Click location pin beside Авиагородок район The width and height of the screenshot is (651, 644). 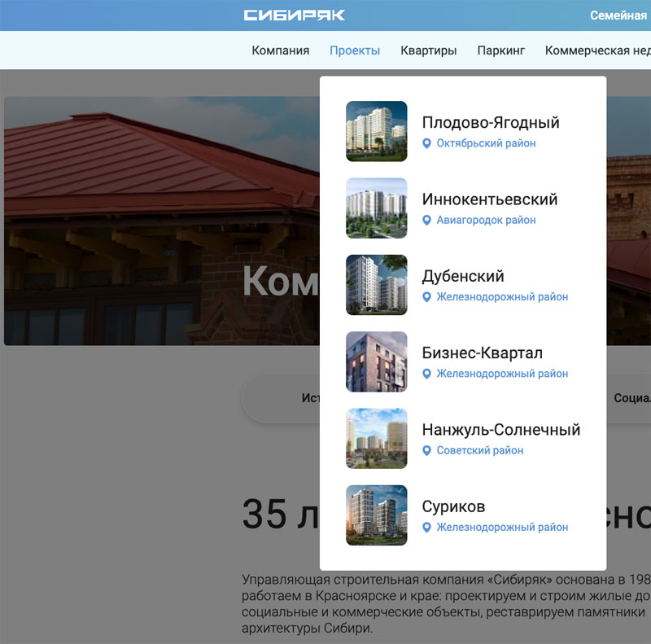pyautogui.click(x=426, y=220)
